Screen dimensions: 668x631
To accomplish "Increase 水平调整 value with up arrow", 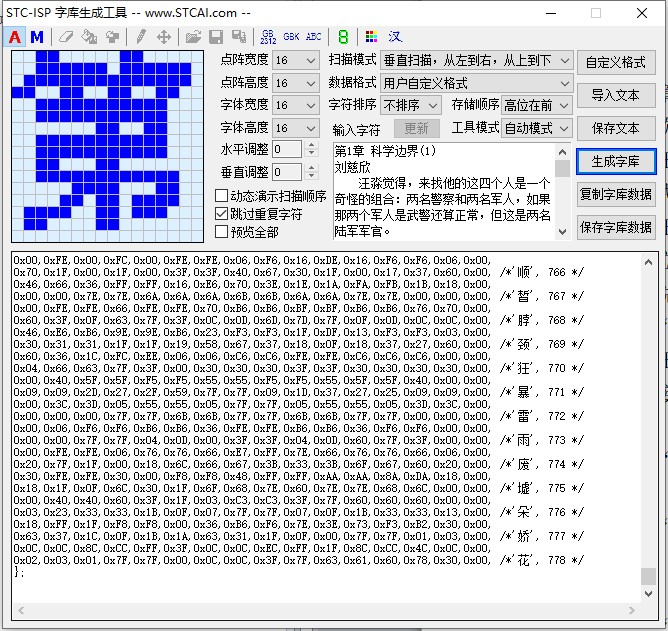I will click(312, 145).
